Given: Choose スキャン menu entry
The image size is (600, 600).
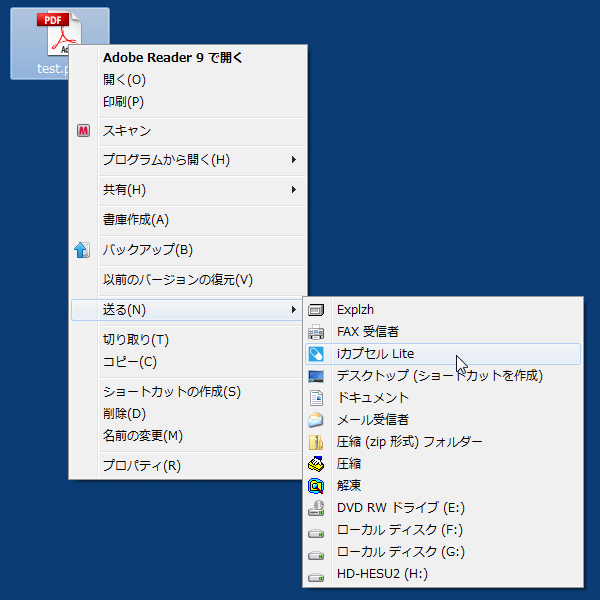Looking at the screenshot, I should [188, 131].
